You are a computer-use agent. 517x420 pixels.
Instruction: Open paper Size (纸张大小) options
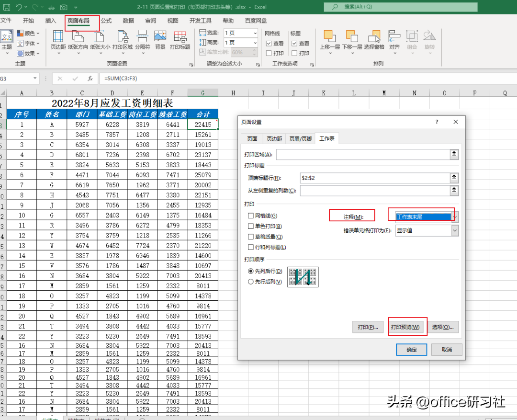click(x=100, y=42)
